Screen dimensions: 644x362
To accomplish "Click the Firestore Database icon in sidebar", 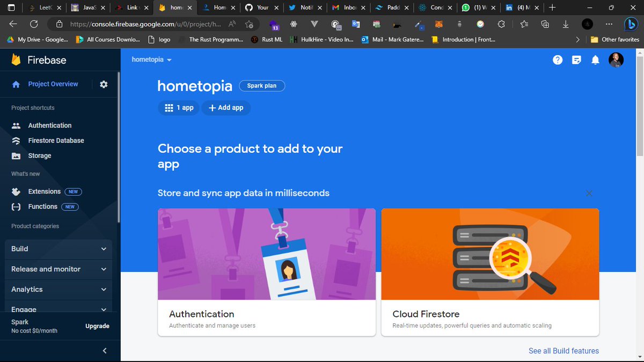I will (16, 141).
